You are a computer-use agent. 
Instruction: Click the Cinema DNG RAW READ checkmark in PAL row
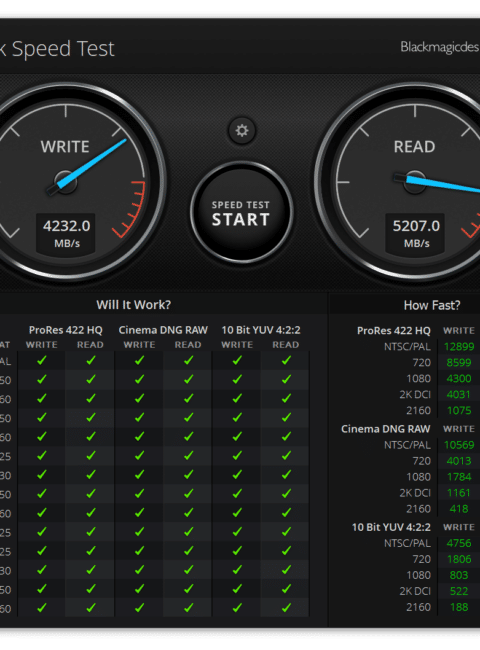click(188, 361)
